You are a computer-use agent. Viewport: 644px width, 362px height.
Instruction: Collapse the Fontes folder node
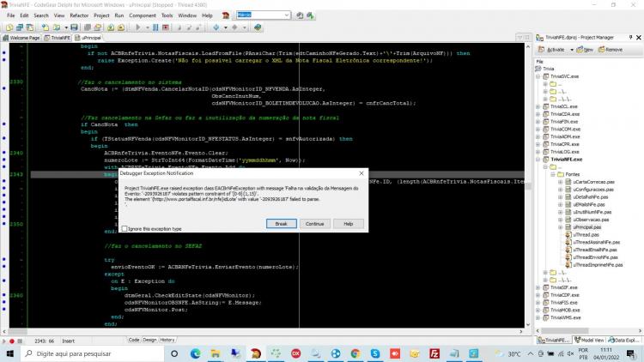tap(553, 174)
